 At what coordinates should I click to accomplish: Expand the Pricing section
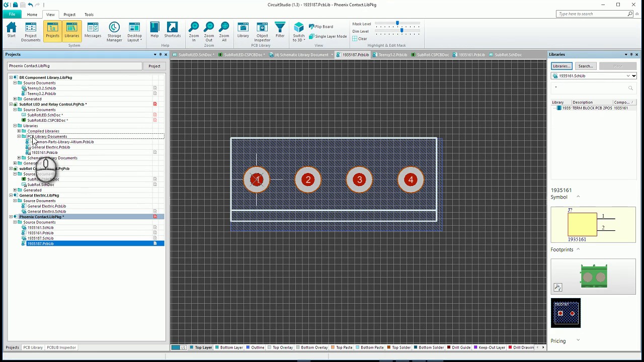point(578,341)
